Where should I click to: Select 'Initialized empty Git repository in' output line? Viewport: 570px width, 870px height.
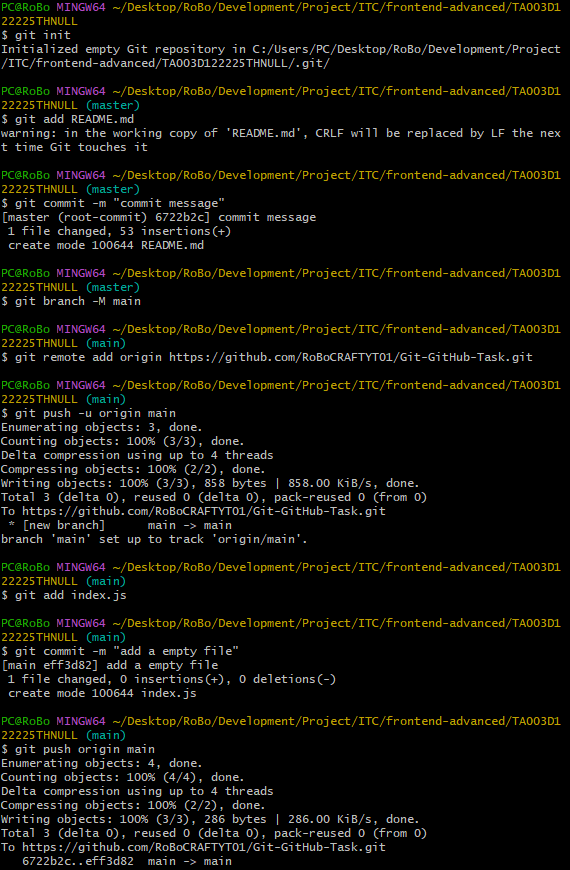point(281,49)
